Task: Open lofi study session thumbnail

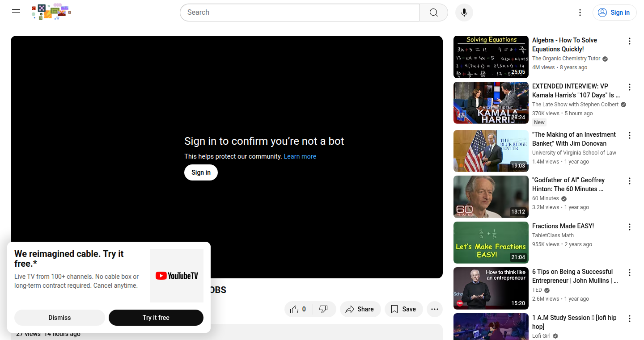Action: [491, 327]
